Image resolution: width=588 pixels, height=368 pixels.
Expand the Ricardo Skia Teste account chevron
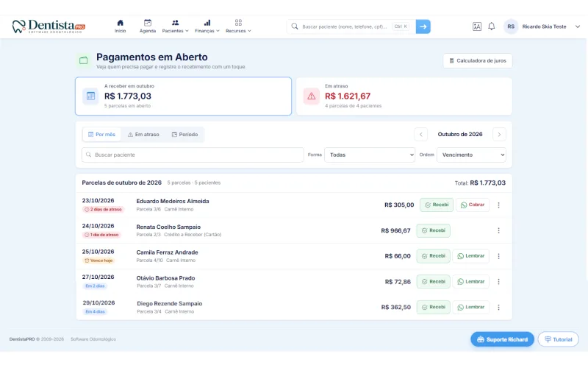578,26
